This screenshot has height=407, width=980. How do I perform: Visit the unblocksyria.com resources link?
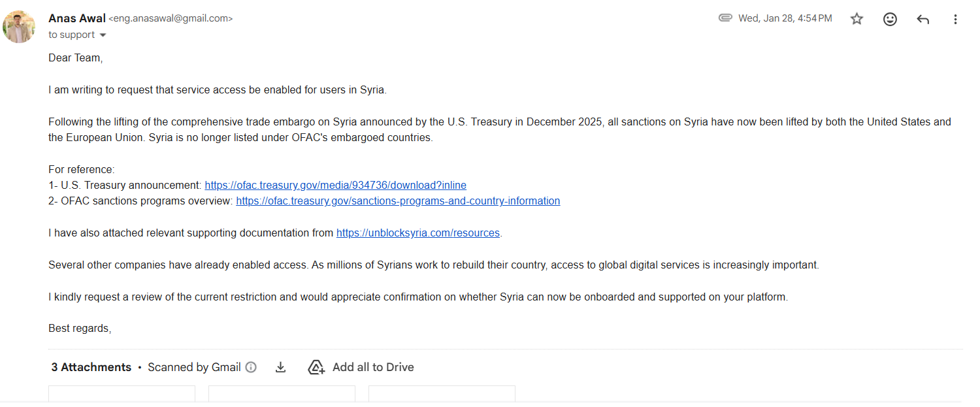point(418,233)
